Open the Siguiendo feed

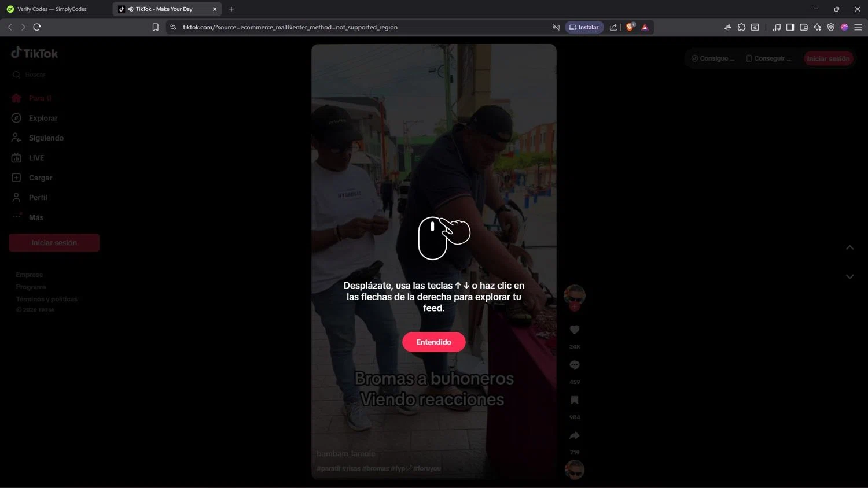[x=46, y=138]
